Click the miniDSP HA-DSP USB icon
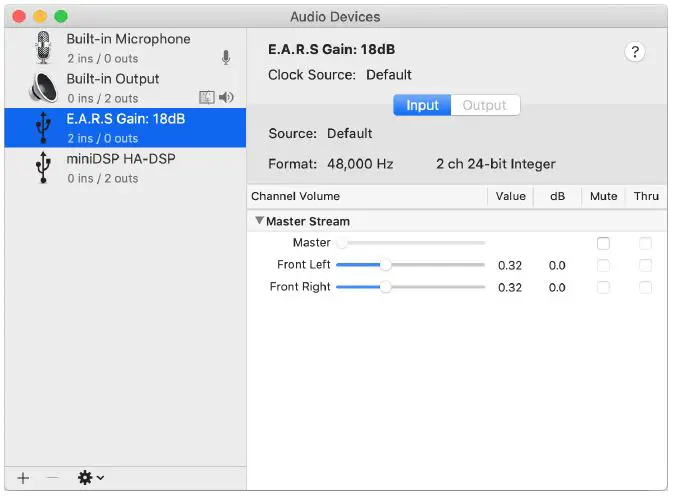Screen dimensions: 674x501 [x=42, y=167]
